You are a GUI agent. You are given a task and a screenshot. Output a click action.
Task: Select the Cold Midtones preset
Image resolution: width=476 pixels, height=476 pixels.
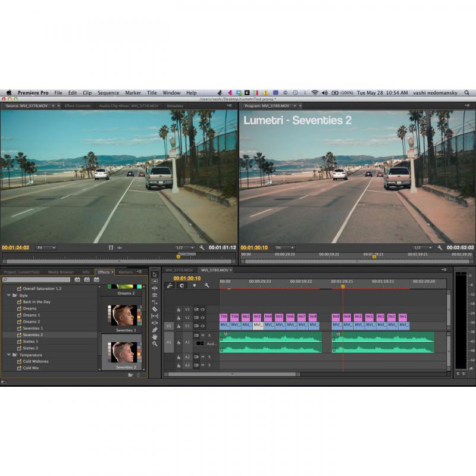(x=36, y=361)
